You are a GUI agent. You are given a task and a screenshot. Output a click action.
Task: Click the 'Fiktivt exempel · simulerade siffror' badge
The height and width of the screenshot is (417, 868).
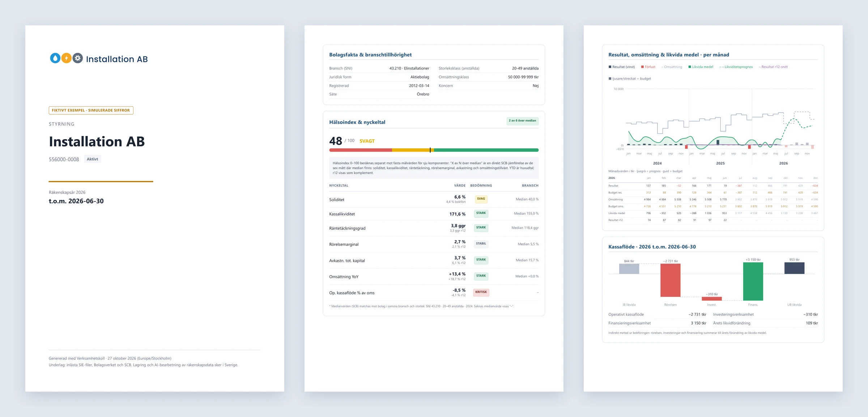coord(91,110)
